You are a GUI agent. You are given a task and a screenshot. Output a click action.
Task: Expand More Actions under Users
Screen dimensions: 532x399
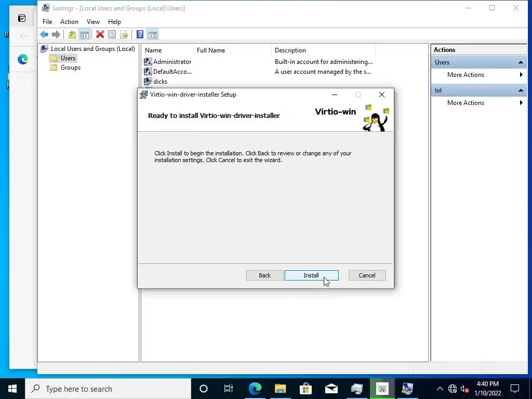point(478,75)
